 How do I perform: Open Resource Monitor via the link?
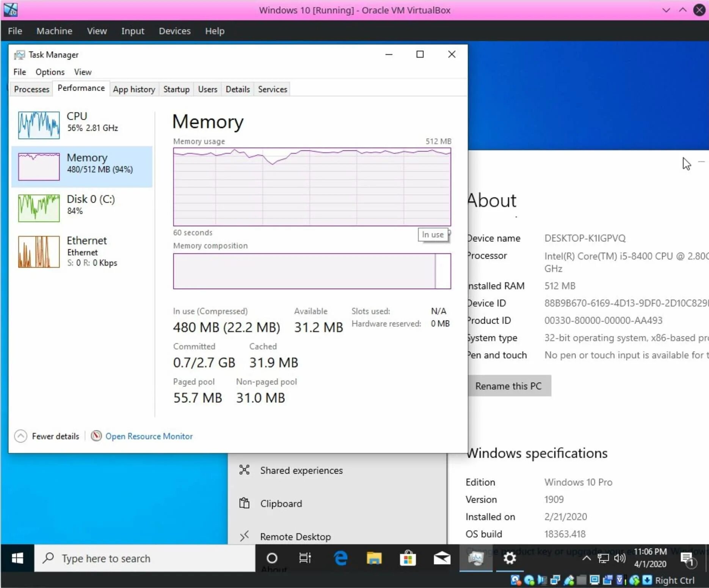click(149, 436)
